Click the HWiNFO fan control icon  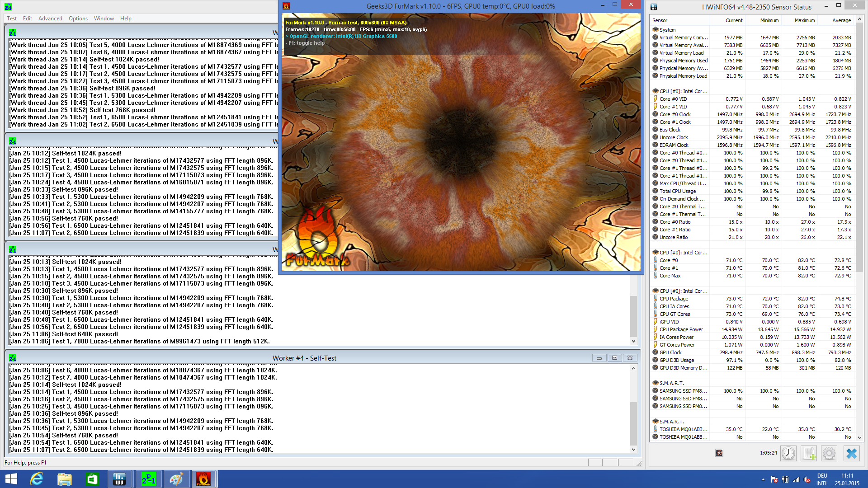tap(719, 453)
